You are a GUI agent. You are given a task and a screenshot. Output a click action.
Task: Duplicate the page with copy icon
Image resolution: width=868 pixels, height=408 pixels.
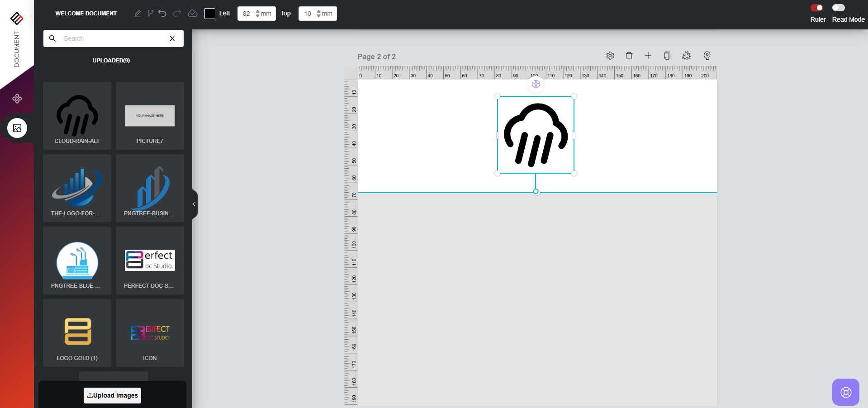tap(667, 56)
